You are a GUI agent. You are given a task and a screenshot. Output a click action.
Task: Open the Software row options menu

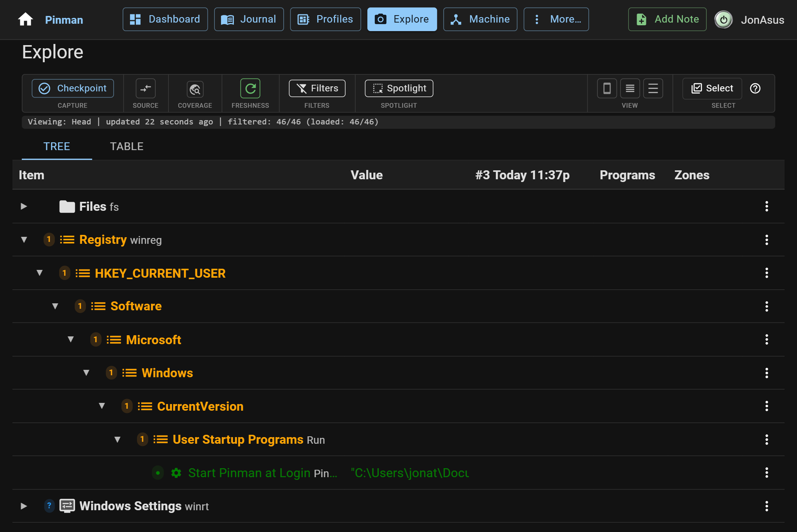point(767,306)
